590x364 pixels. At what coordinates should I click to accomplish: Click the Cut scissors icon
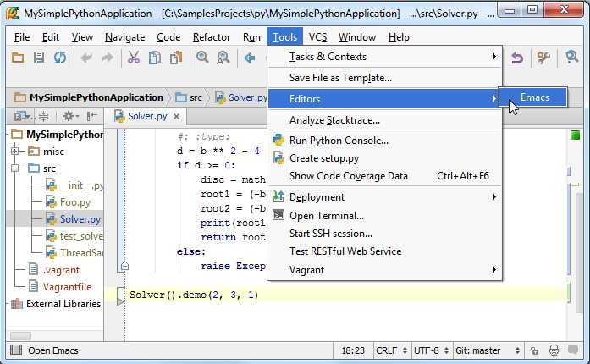point(134,58)
